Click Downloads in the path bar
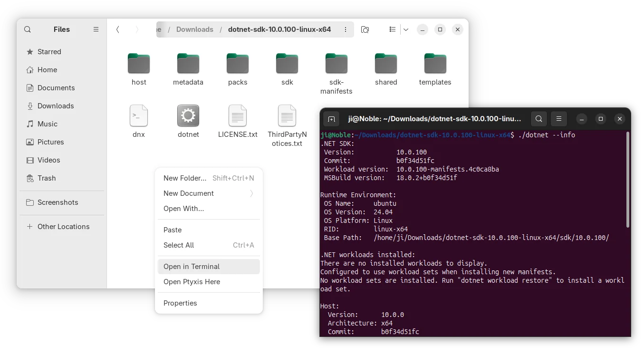This screenshot has width=644, height=355. pyautogui.click(x=194, y=29)
